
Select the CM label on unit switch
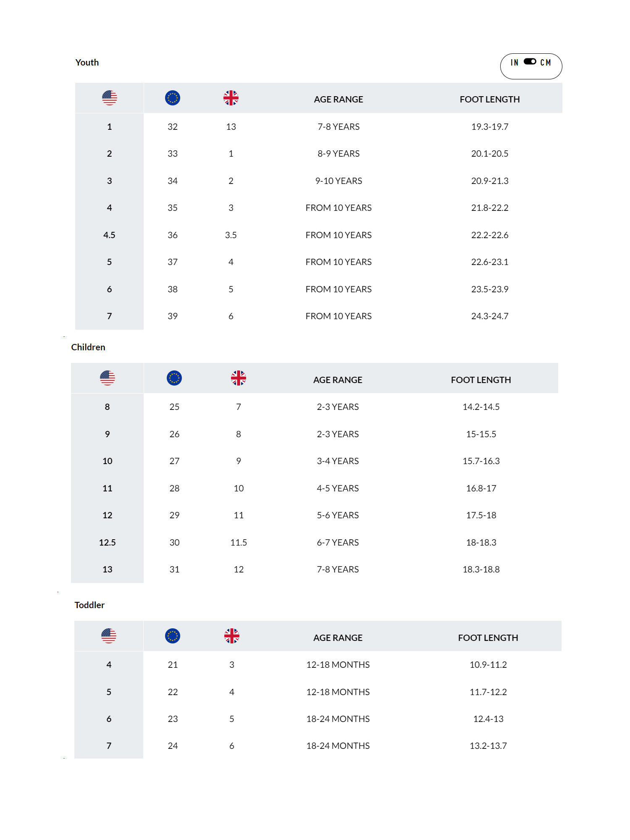tap(546, 63)
